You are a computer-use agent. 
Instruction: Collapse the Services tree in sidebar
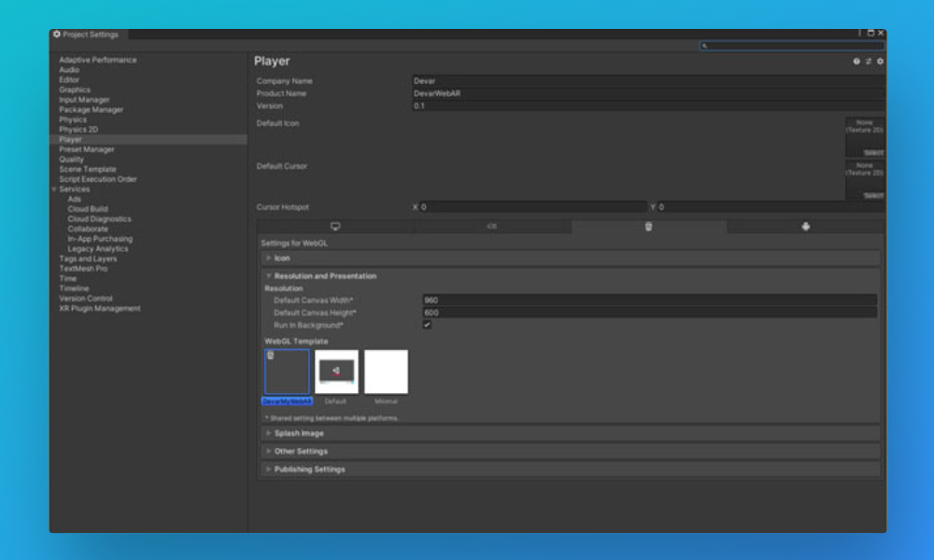click(x=54, y=189)
